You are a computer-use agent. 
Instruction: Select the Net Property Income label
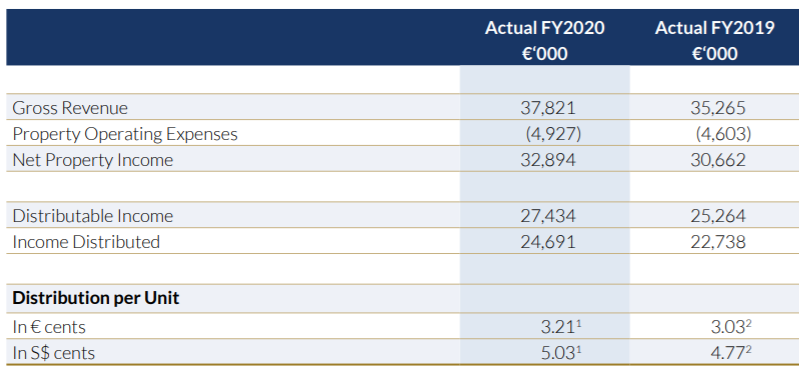[x=93, y=160]
